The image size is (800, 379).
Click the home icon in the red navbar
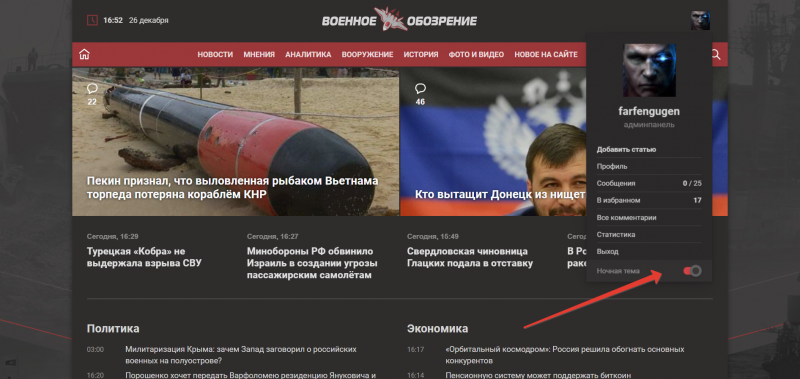click(84, 55)
